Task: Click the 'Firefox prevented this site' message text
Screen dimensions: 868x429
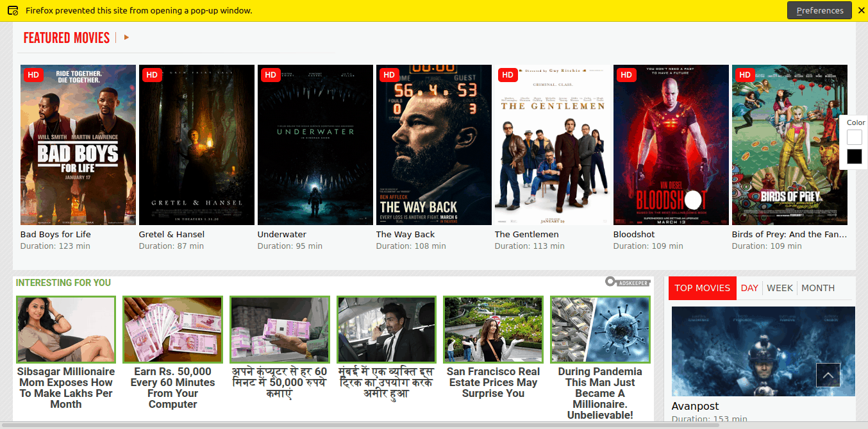Action: pos(138,10)
